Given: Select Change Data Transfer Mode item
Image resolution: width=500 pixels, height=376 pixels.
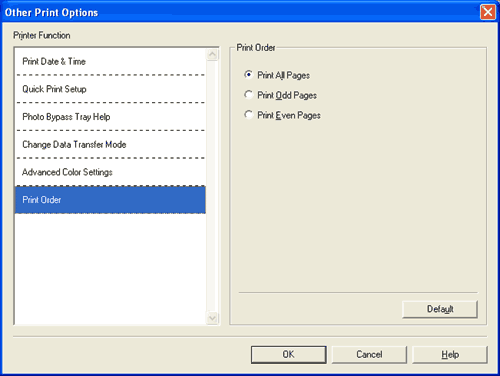Looking at the screenshot, I should pos(110,144).
